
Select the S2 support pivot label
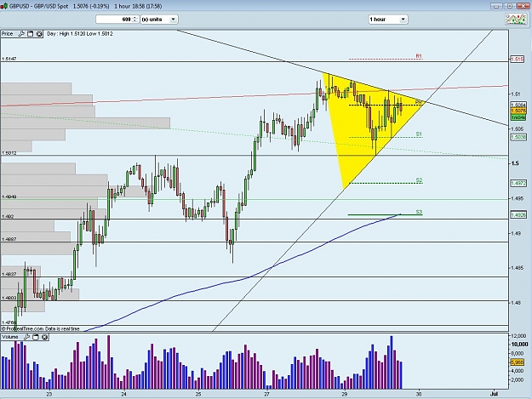point(419,180)
